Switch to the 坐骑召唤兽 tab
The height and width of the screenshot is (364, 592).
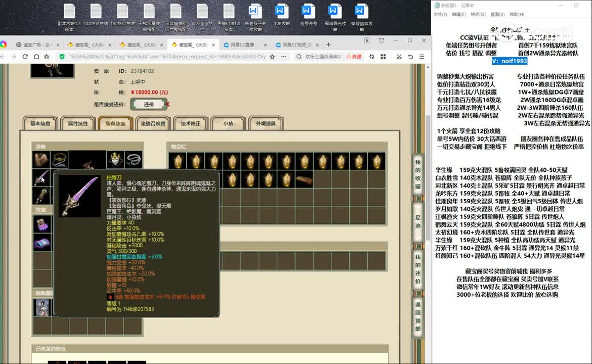pyautogui.click(x=153, y=123)
